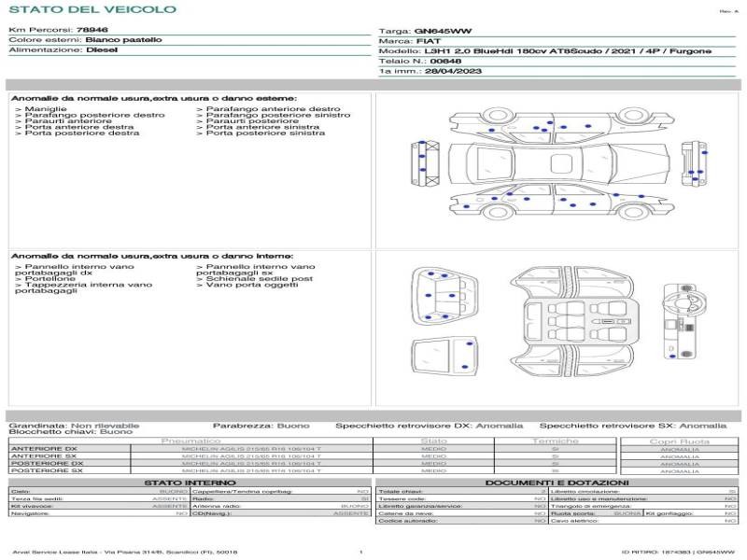The width and height of the screenshot is (747, 560).
Task: Select the ANTERIORE SX row label
Action: 44,455
